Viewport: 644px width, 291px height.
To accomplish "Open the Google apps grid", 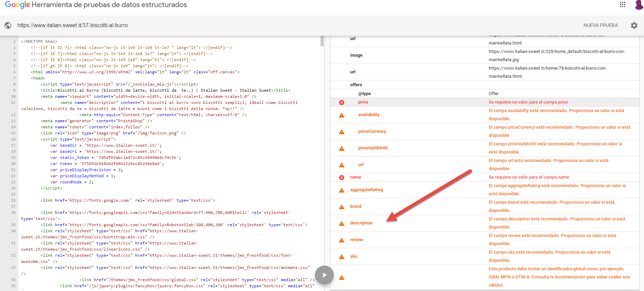I will (x=623, y=4).
